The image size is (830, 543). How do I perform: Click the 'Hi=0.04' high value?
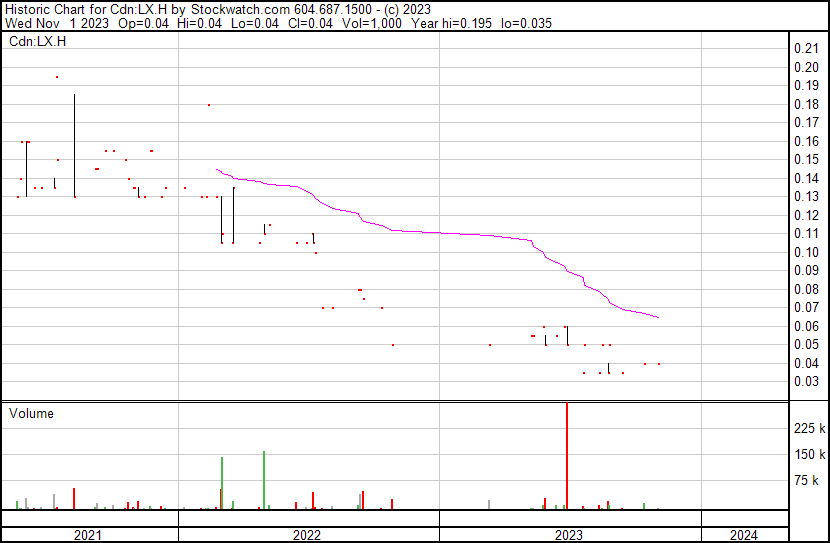pos(199,23)
